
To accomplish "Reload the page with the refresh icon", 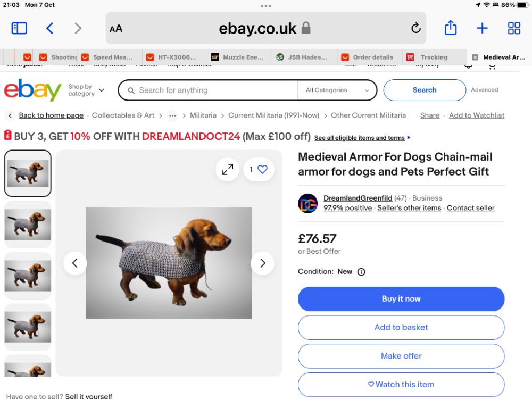I will tap(415, 28).
